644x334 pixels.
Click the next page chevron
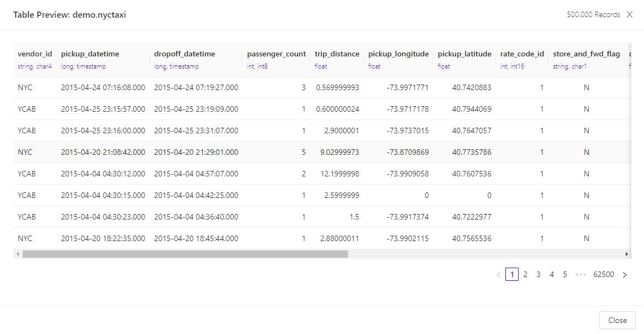point(624,274)
